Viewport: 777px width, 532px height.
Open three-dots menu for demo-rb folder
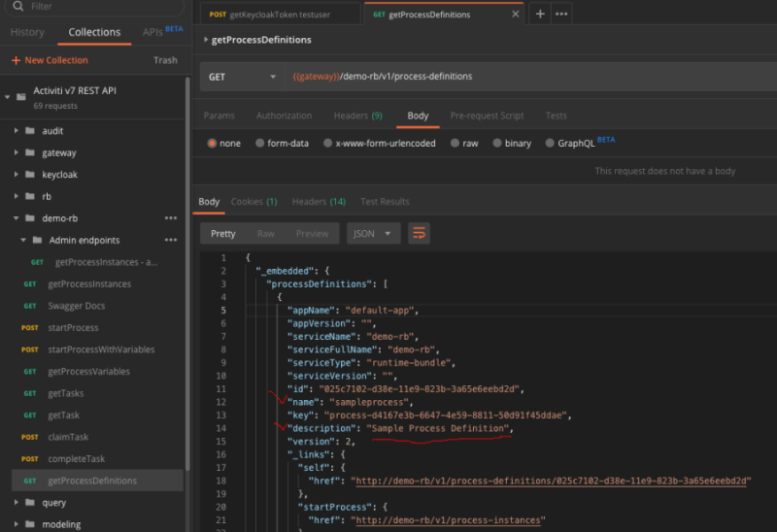click(x=171, y=218)
